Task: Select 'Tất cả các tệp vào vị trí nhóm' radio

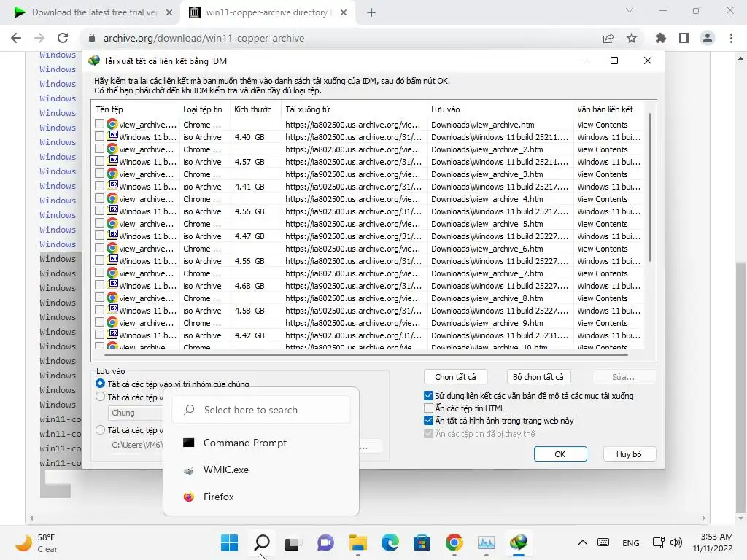Action: [x=100, y=384]
